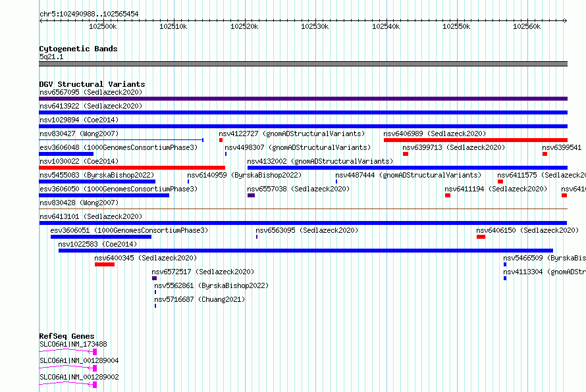Select the nsv1022583 (Coe2014) variant bar

pyautogui.click(x=306, y=251)
